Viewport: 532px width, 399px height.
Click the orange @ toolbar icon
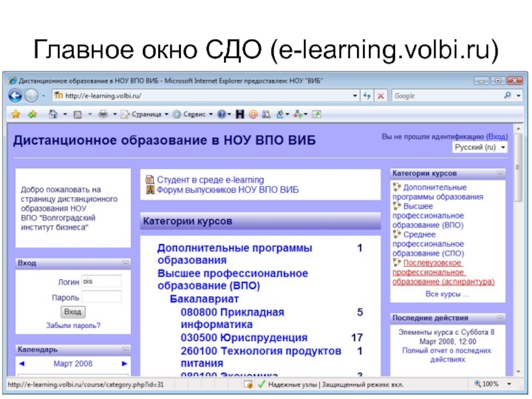point(253,114)
